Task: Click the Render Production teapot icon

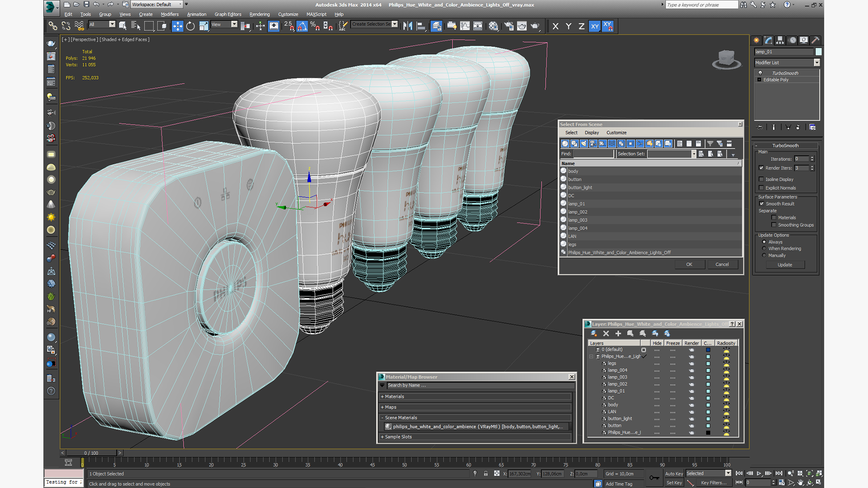Action: click(x=535, y=26)
